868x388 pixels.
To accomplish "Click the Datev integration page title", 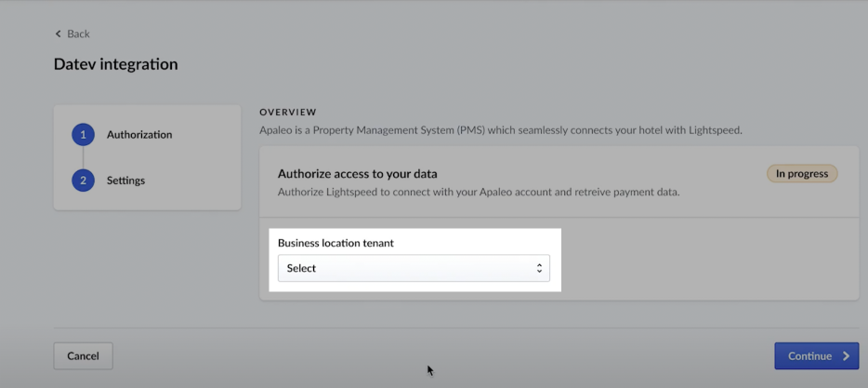I will pyautogui.click(x=115, y=65).
